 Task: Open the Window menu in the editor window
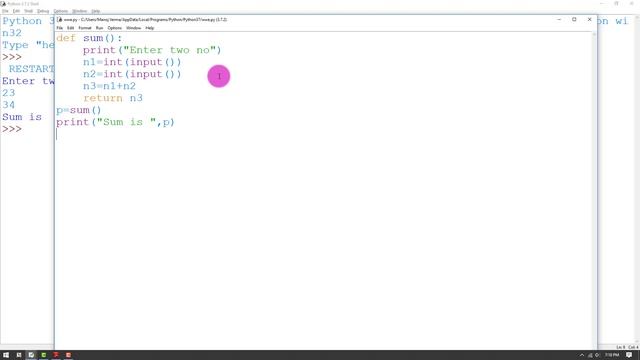133,28
